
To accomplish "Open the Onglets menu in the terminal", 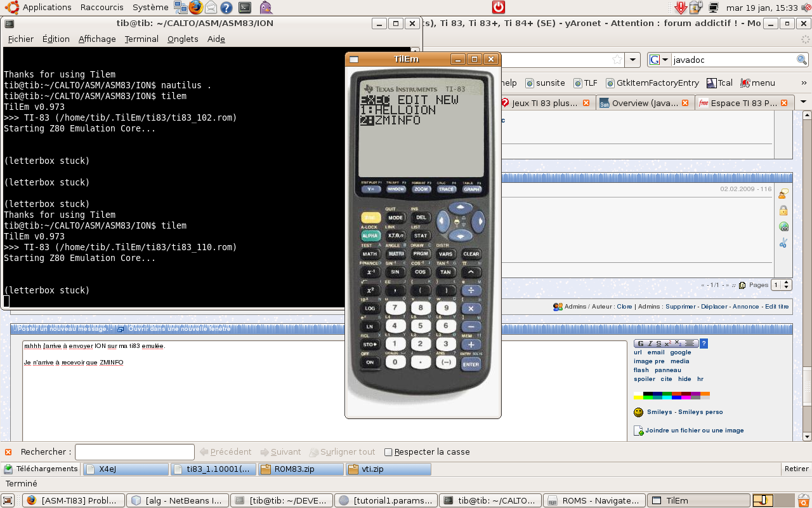I will pyautogui.click(x=183, y=39).
